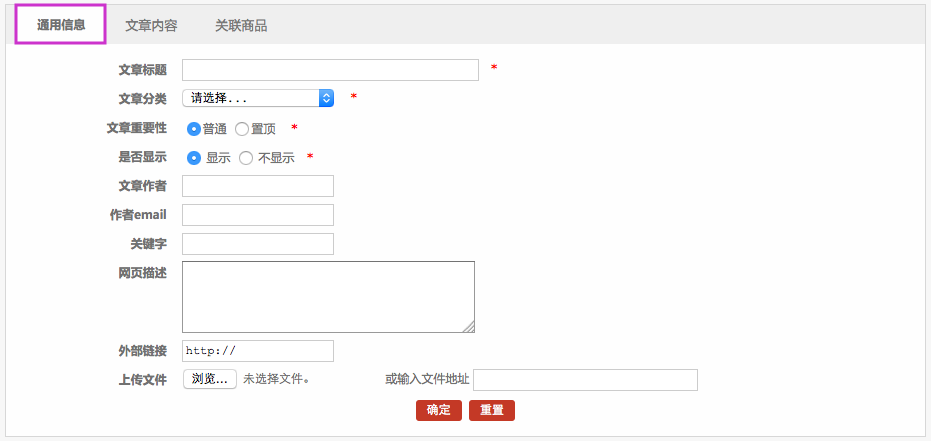Viewport: 931px width, 441px height.
Task: Choose the 显示 radio option
Action: (194, 158)
